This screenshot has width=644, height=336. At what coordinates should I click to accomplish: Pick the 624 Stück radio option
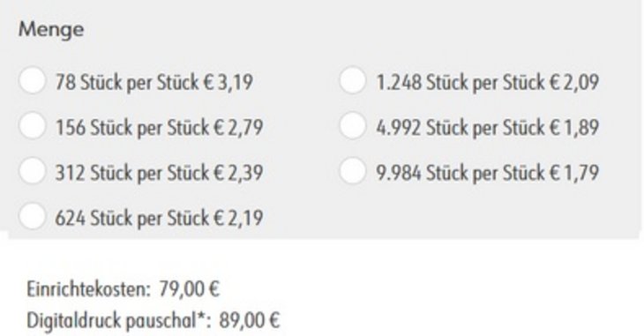click(x=33, y=216)
